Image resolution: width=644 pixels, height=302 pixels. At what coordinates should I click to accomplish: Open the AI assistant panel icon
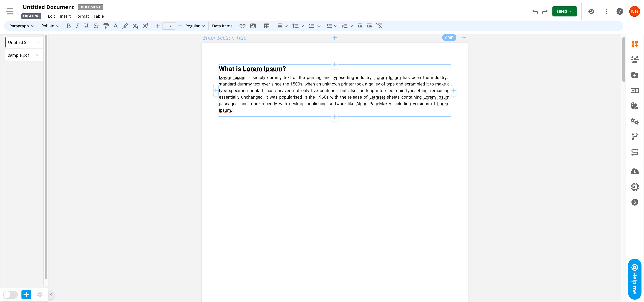click(x=634, y=187)
